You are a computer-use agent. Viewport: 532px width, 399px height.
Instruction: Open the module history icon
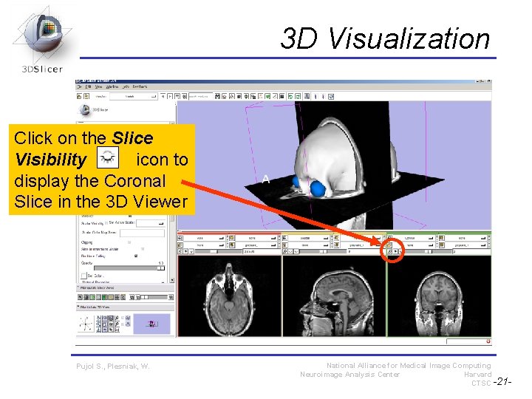coord(177,96)
